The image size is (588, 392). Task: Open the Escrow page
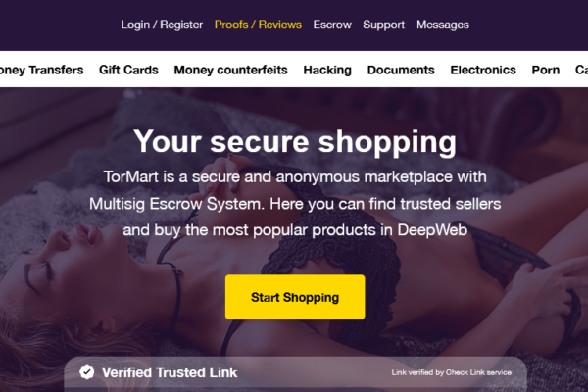point(332,24)
